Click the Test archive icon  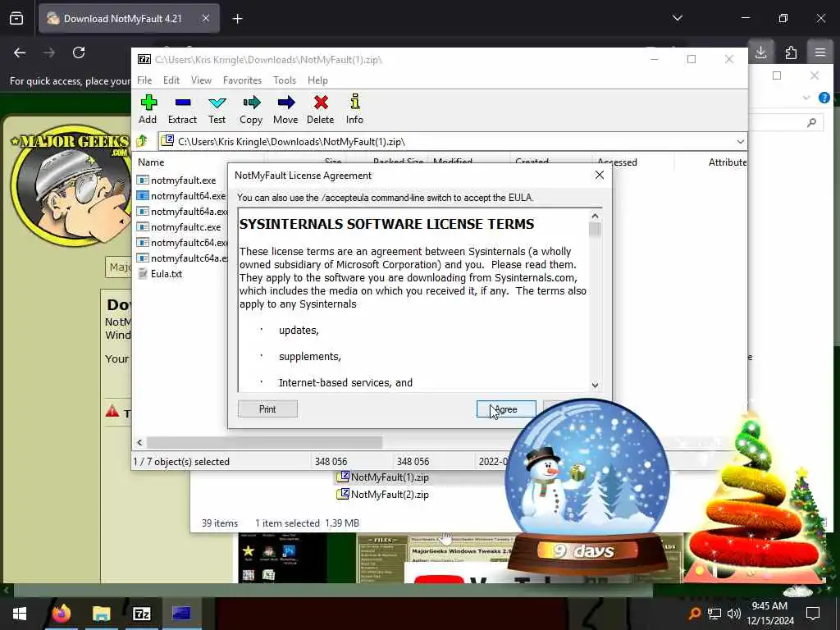click(217, 109)
